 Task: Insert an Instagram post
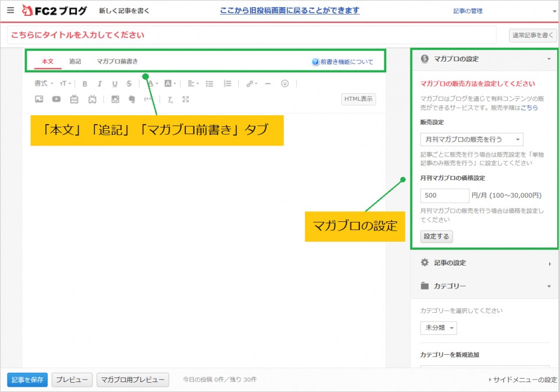point(115,100)
